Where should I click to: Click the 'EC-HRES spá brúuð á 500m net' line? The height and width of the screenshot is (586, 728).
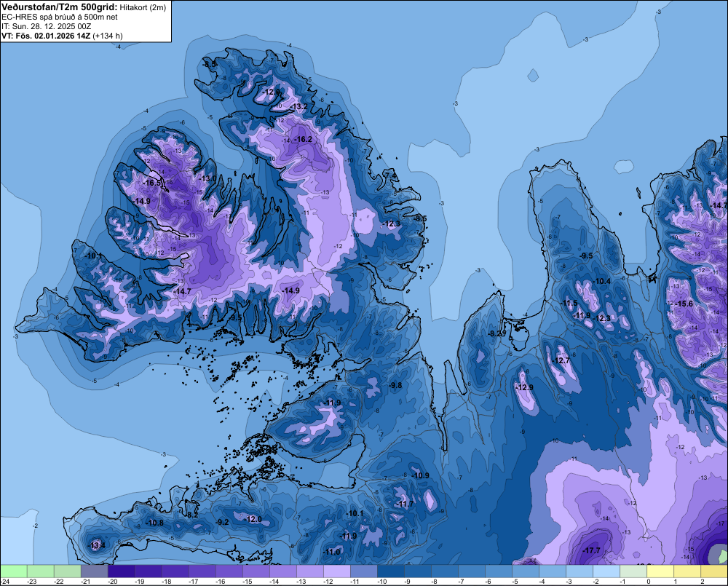click(x=60, y=17)
